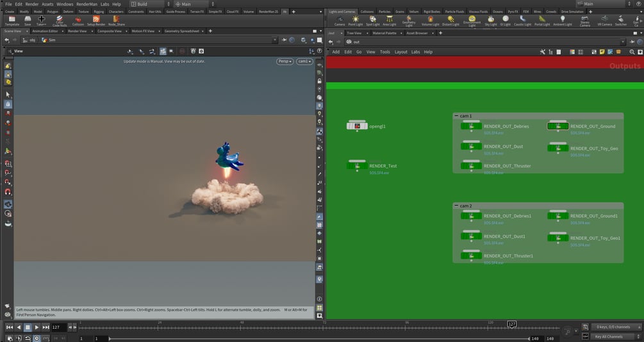Add a Caustic Light from the shelf

(522, 21)
